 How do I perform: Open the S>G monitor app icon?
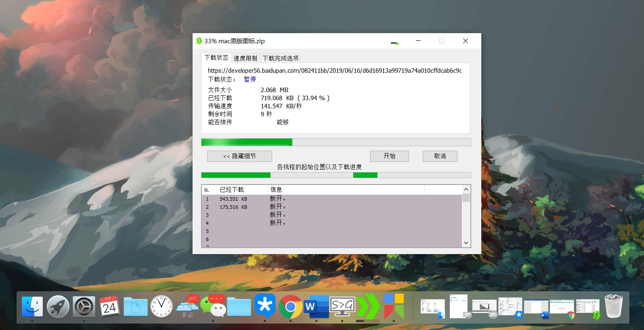tap(342, 307)
